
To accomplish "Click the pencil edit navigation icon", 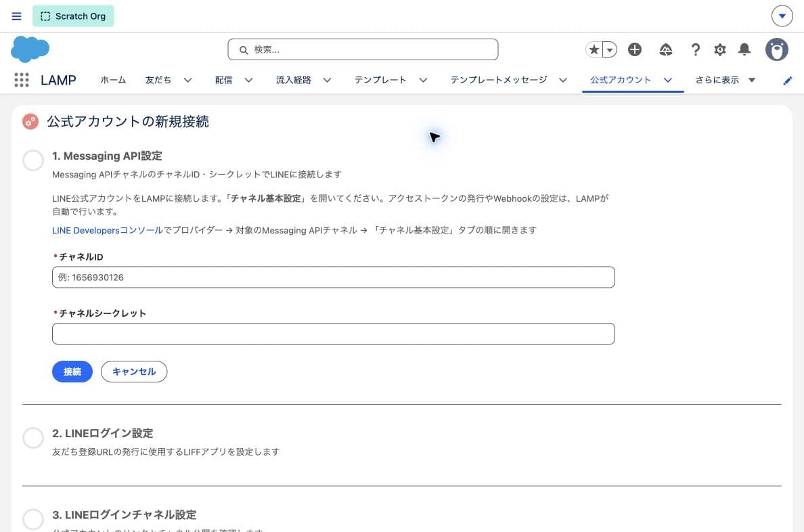I will [788, 81].
